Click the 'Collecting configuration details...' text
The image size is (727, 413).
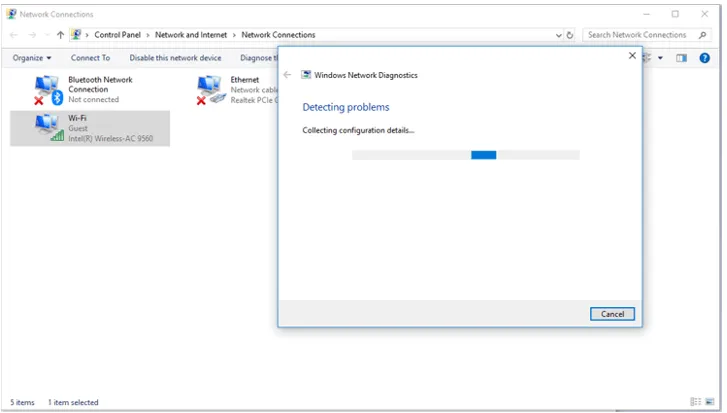click(358, 130)
